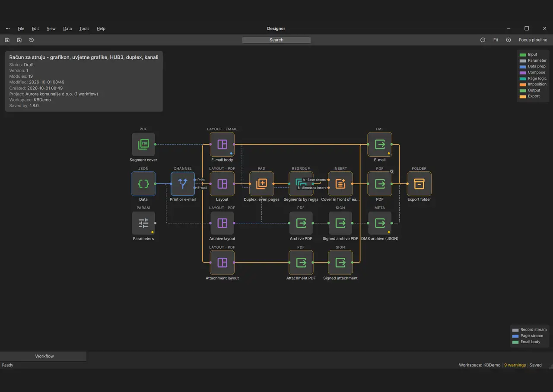Click the Project Aurora komunalije line
The width and height of the screenshot is (553, 392).
click(x=54, y=94)
